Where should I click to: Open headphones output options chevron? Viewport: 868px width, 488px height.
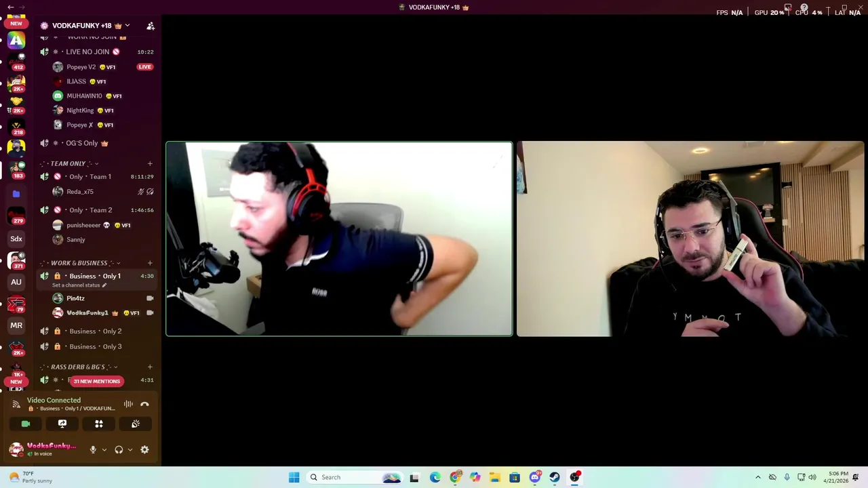pos(130,450)
